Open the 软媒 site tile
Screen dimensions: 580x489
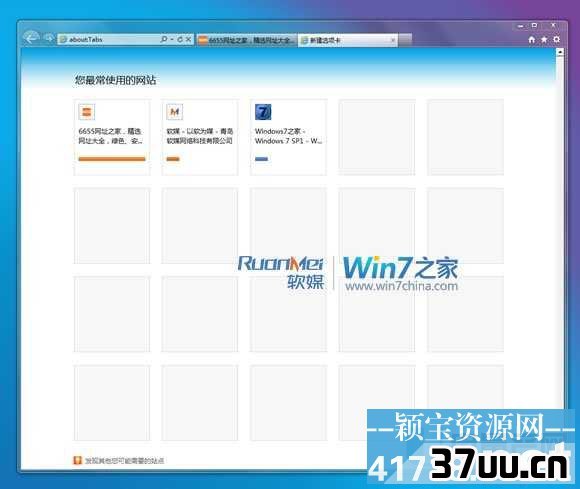pyautogui.click(x=200, y=137)
